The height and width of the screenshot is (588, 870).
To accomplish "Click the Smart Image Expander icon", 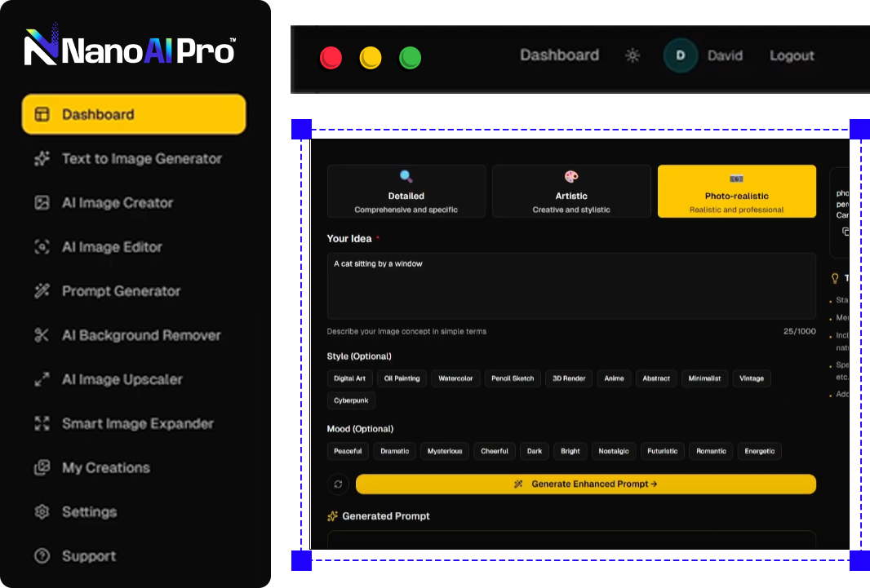I will coord(42,423).
